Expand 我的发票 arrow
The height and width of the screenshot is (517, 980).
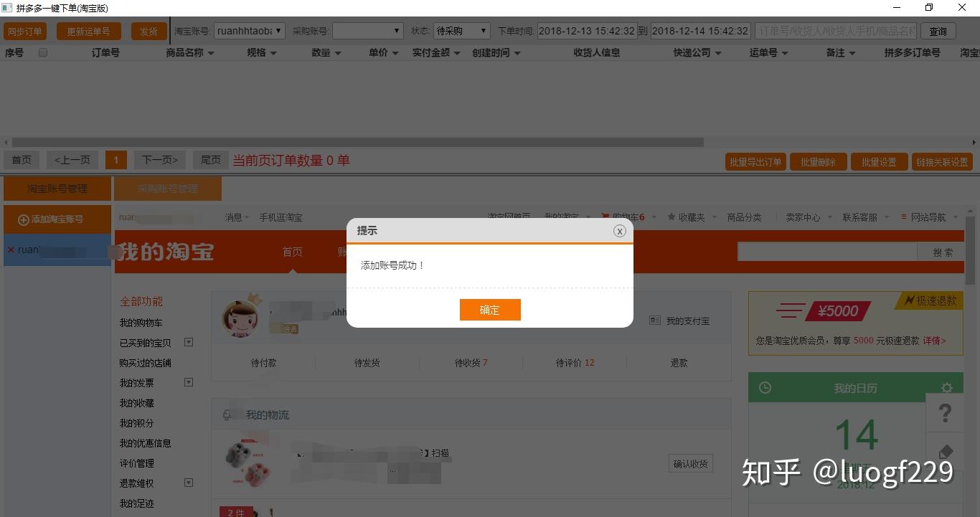point(189,382)
